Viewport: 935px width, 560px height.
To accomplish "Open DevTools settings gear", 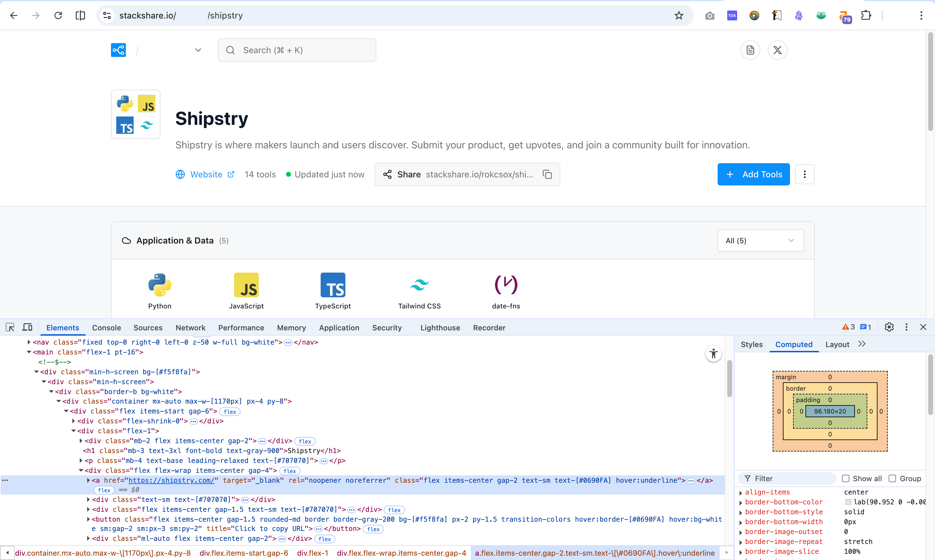I will pos(889,327).
